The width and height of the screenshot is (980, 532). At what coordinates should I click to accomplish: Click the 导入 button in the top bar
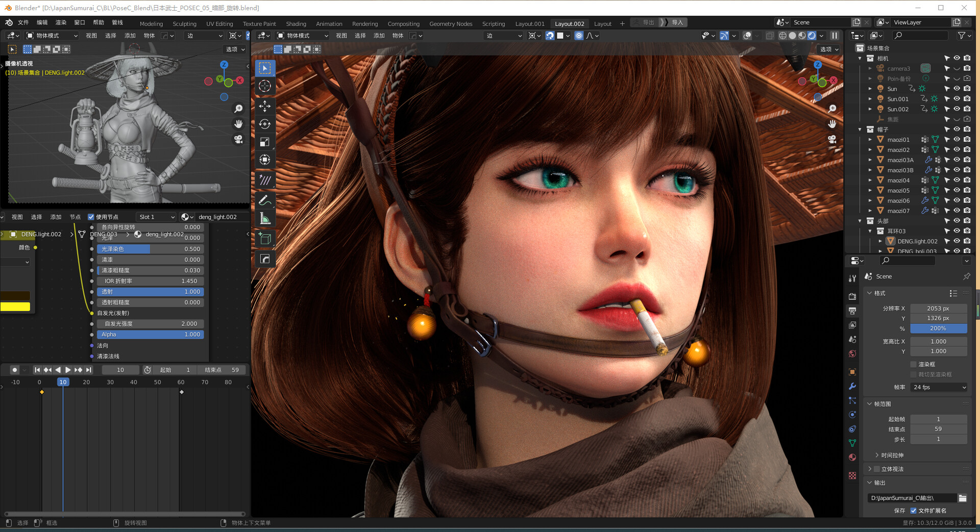[x=674, y=22]
